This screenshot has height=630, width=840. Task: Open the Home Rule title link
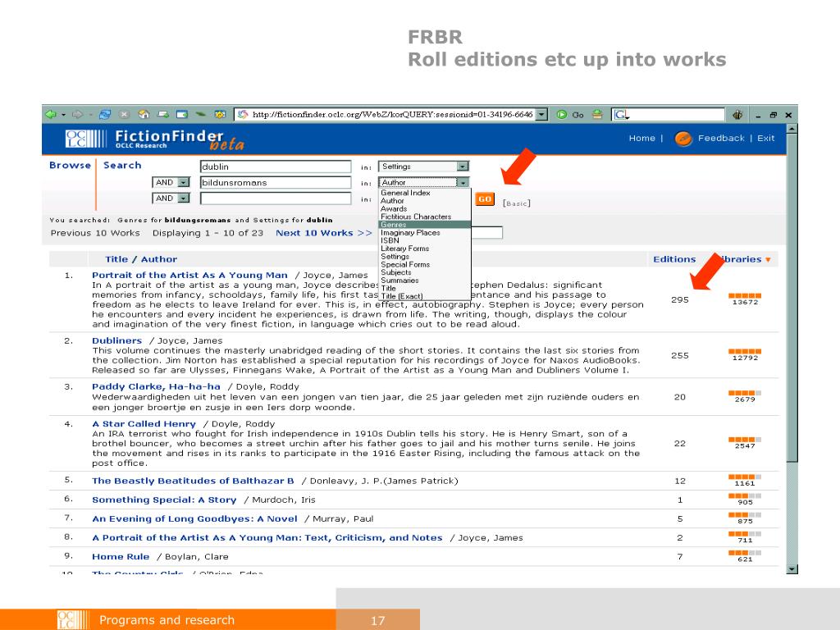[x=121, y=557]
